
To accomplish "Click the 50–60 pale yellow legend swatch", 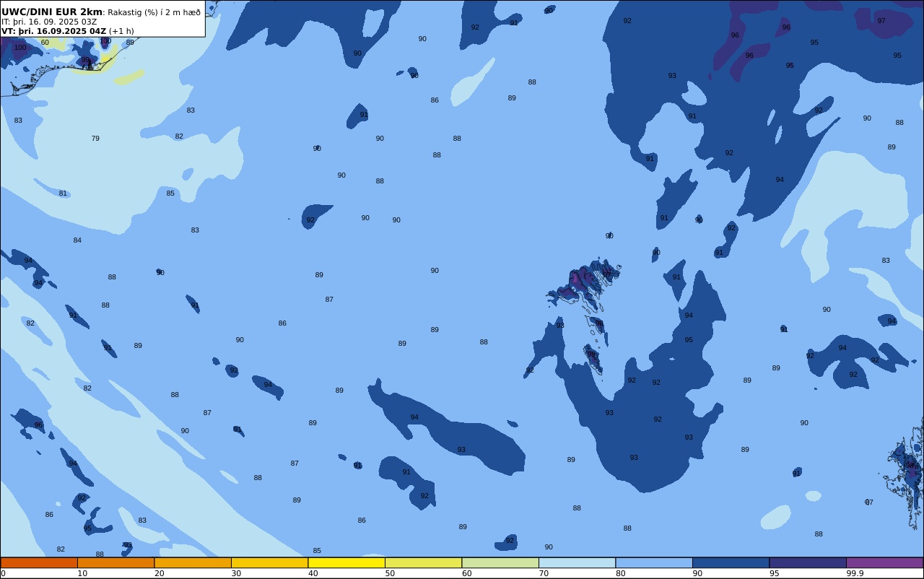I will point(423,562).
